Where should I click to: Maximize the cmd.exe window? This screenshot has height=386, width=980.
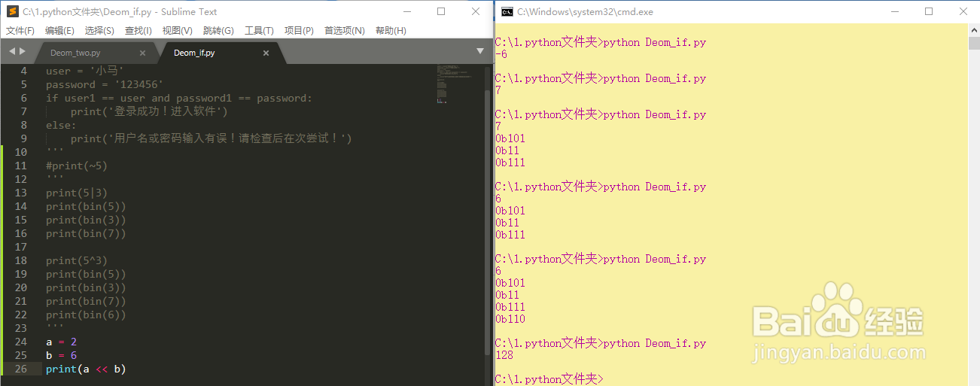click(929, 11)
